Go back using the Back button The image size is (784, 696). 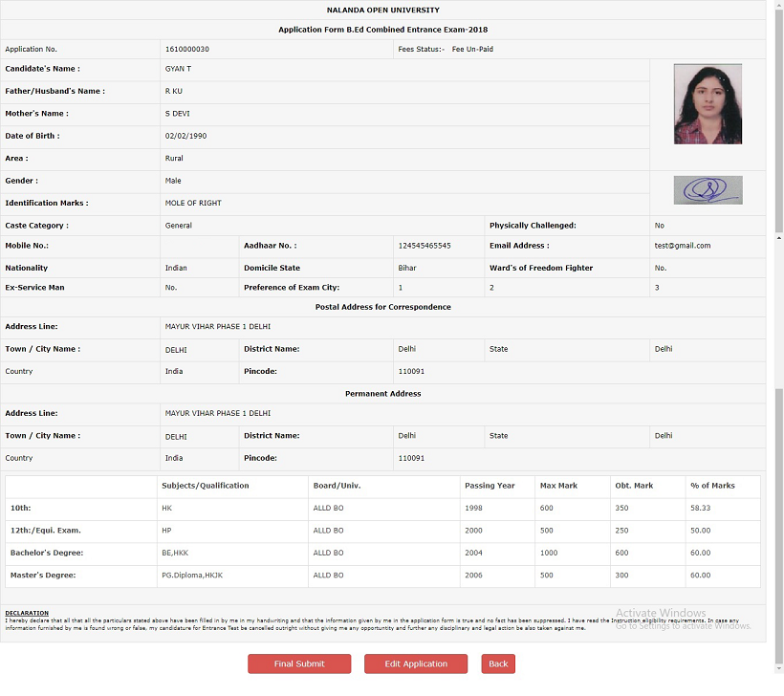click(498, 663)
